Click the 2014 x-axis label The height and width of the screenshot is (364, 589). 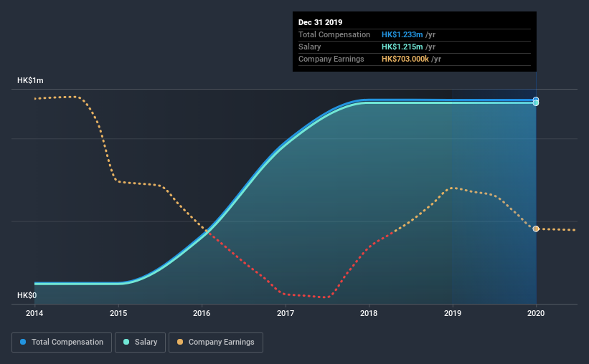pos(34,313)
